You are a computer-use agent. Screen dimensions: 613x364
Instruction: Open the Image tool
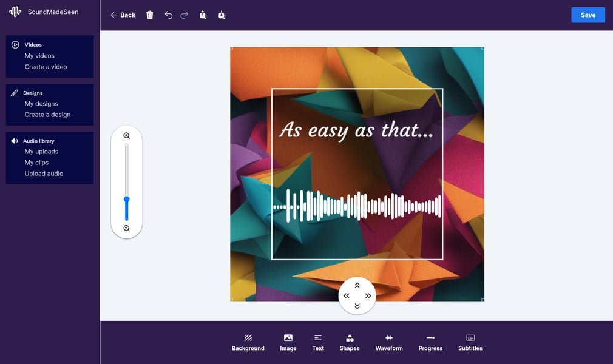(x=288, y=343)
